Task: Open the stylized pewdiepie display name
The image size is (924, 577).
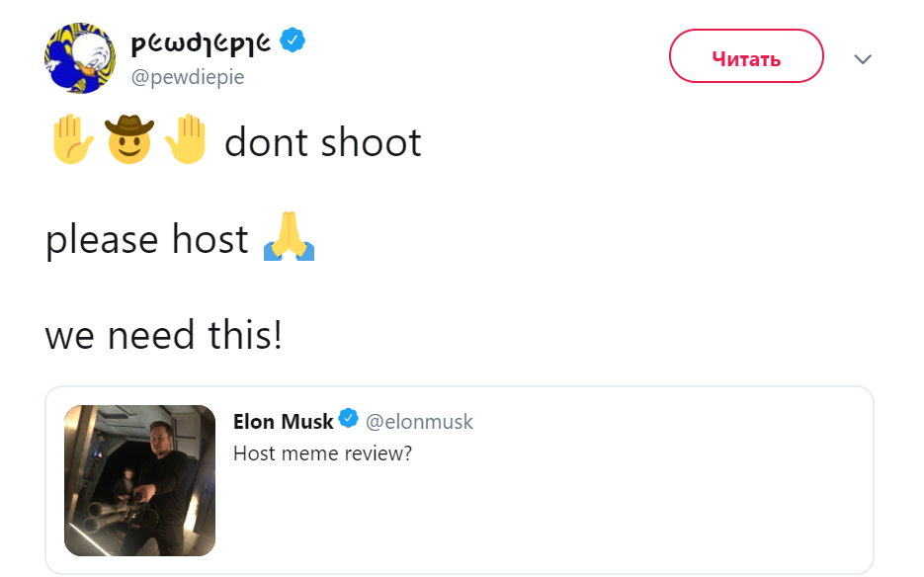Action: tap(201, 41)
